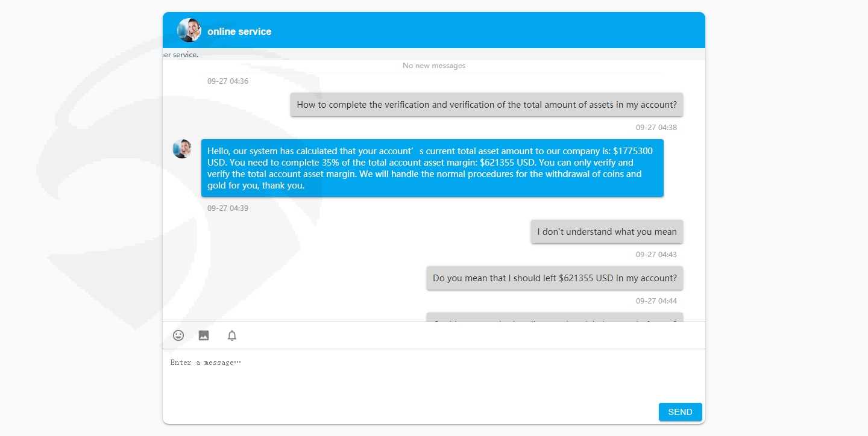Image resolution: width=868 pixels, height=436 pixels.
Task: Open the emoji picker smiley icon
Action: tap(178, 335)
